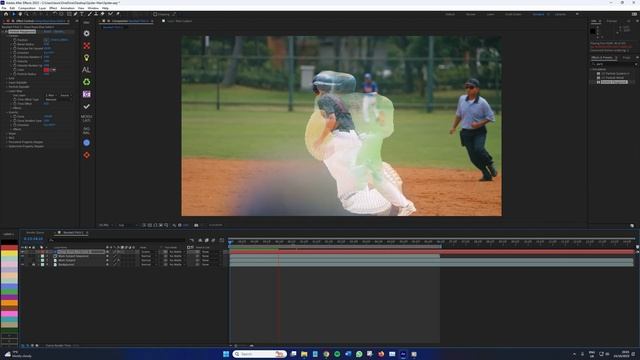Expand the Grid property group
This screenshot has height=360, width=640.
(7, 78)
